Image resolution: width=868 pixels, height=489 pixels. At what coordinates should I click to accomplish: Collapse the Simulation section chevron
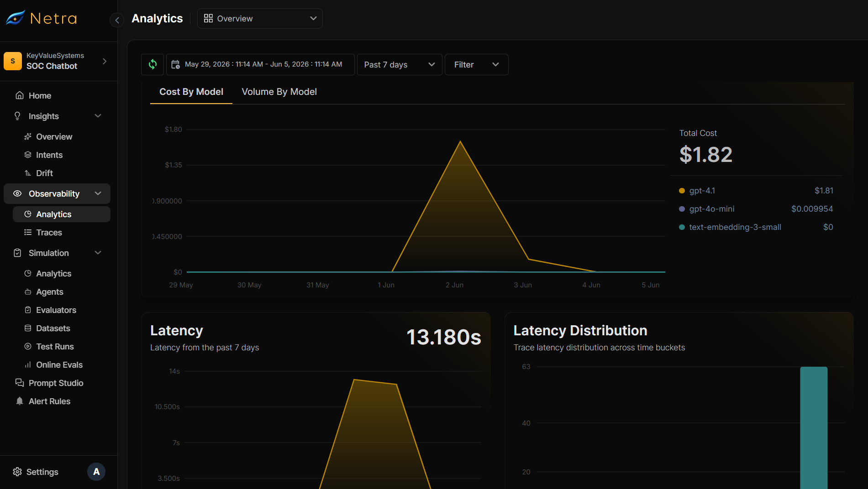click(98, 253)
